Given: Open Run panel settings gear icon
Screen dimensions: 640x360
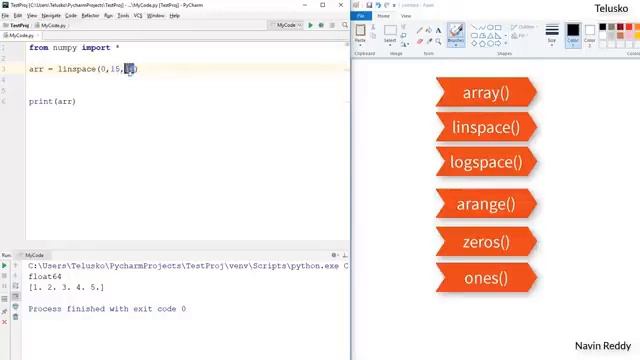Looking at the screenshot, I should [334, 255].
